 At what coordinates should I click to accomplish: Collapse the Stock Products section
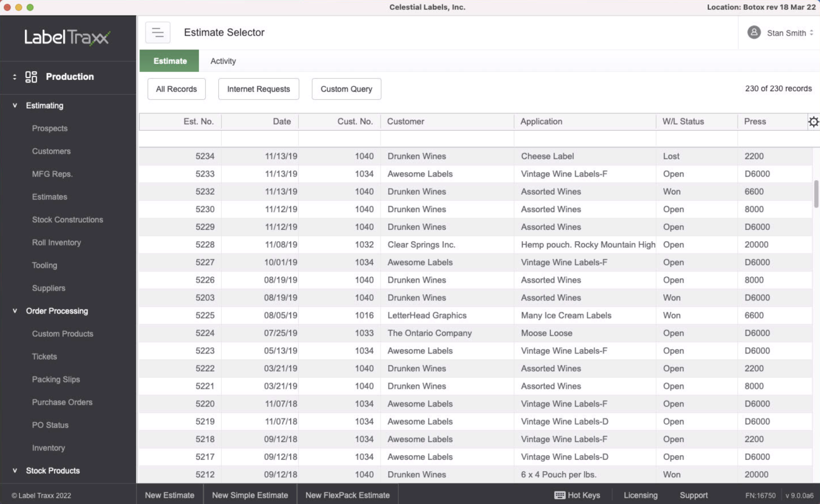(15, 471)
